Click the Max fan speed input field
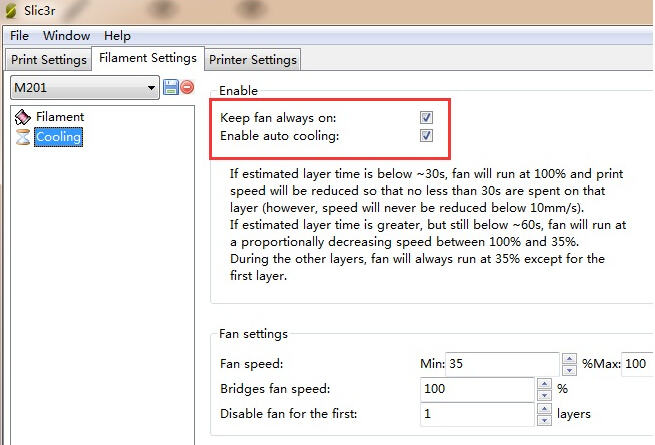The width and height of the screenshot is (655, 445). pyautogui.click(x=639, y=364)
